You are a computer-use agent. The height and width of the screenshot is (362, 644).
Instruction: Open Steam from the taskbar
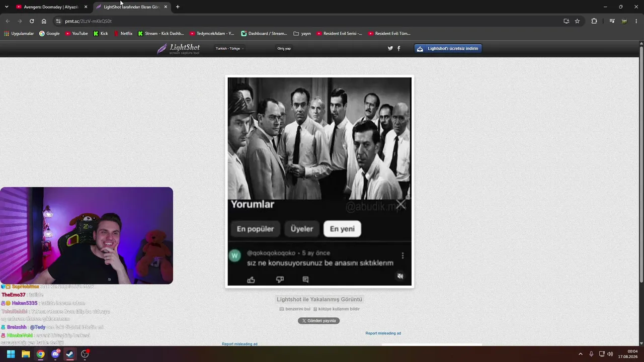pyautogui.click(x=70, y=354)
